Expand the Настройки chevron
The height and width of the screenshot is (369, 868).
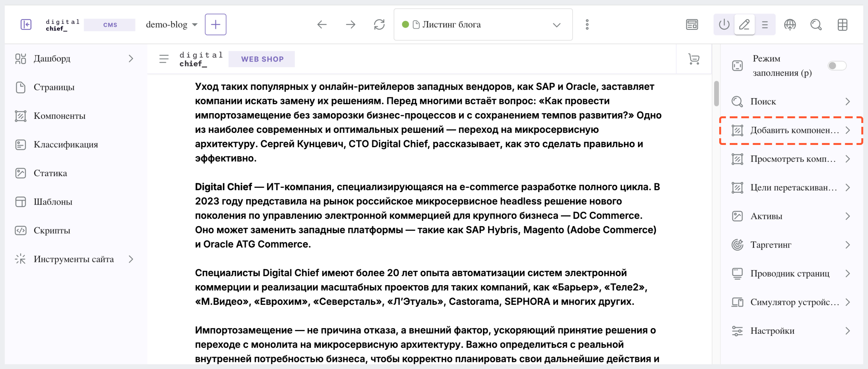(847, 331)
